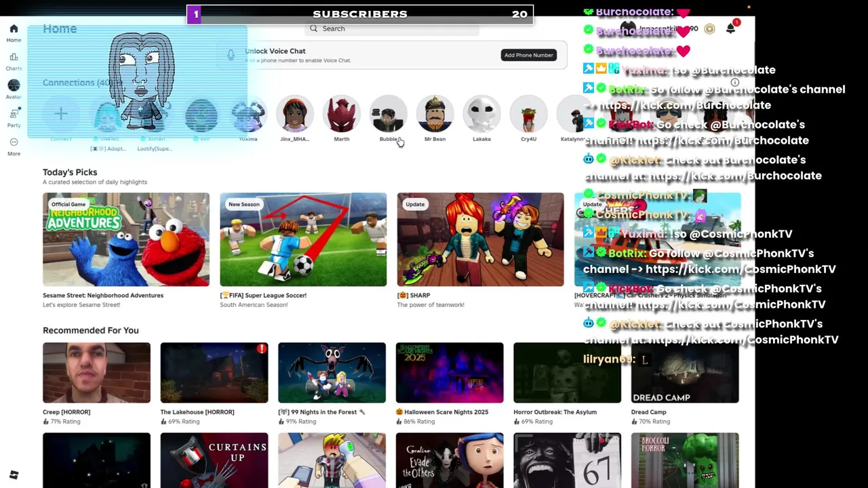Open Dread Camp game thumbnail
Screen dimensions: 868x488
pyautogui.click(x=685, y=373)
